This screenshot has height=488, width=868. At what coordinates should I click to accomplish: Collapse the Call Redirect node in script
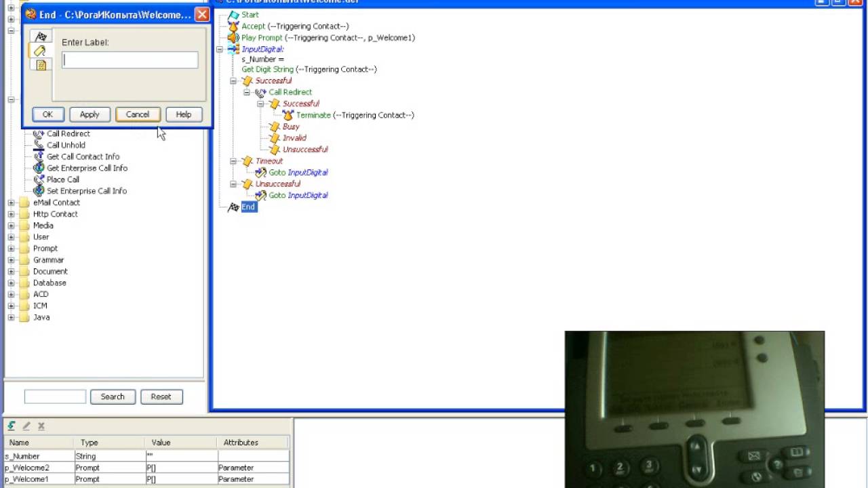[x=247, y=92]
